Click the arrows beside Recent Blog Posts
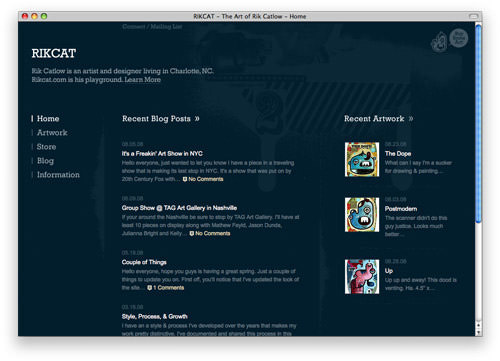The height and width of the screenshot is (361, 500). pyautogui.click(x=197, y=119)
